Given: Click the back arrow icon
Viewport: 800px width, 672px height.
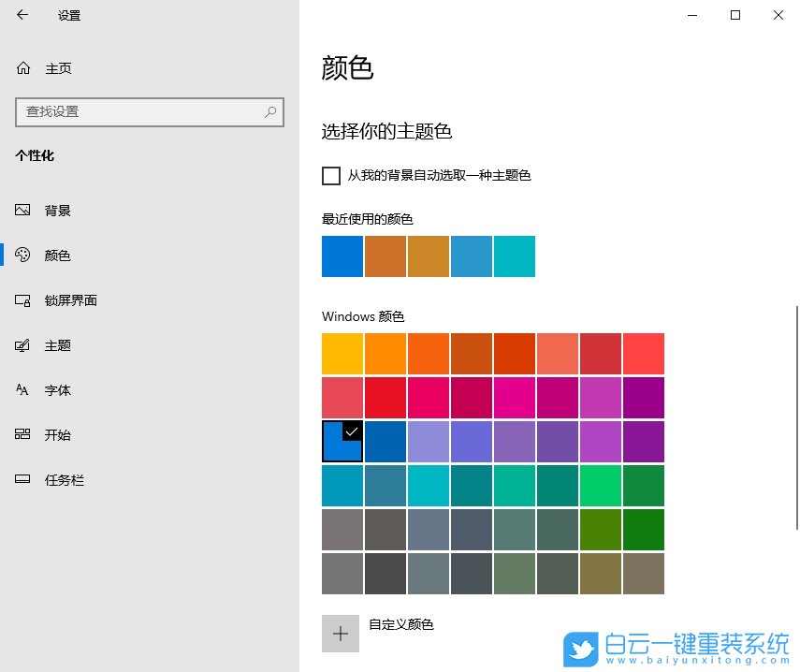Looking at the screenshot, I should [23, 15].
